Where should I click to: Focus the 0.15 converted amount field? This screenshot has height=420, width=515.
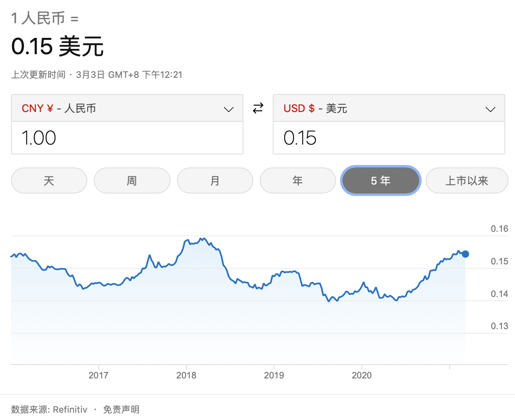(x=389, y=138)
